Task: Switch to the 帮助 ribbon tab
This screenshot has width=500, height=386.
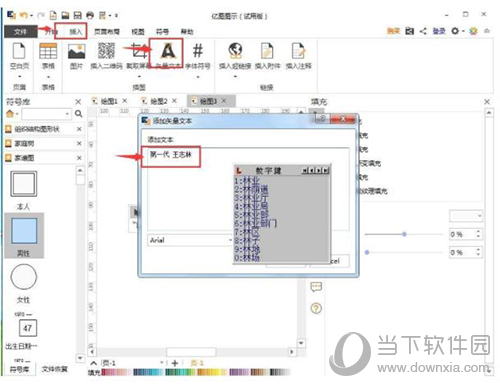Action: 187,32
